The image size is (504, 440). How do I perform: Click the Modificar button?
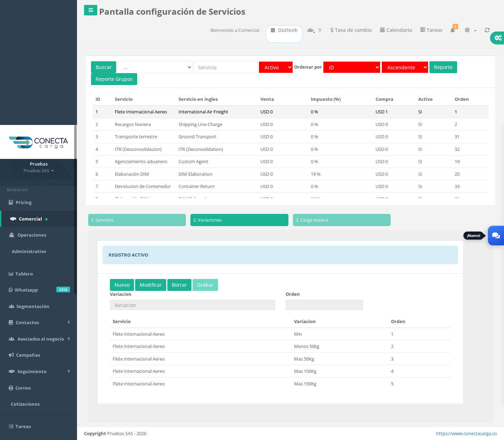(x=151, y=285)
